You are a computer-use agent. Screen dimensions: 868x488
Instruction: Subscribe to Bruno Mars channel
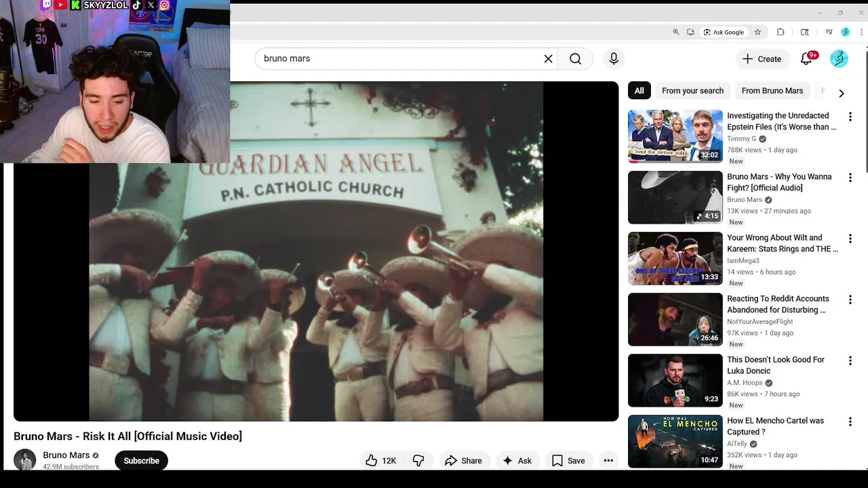coord(141,461)
